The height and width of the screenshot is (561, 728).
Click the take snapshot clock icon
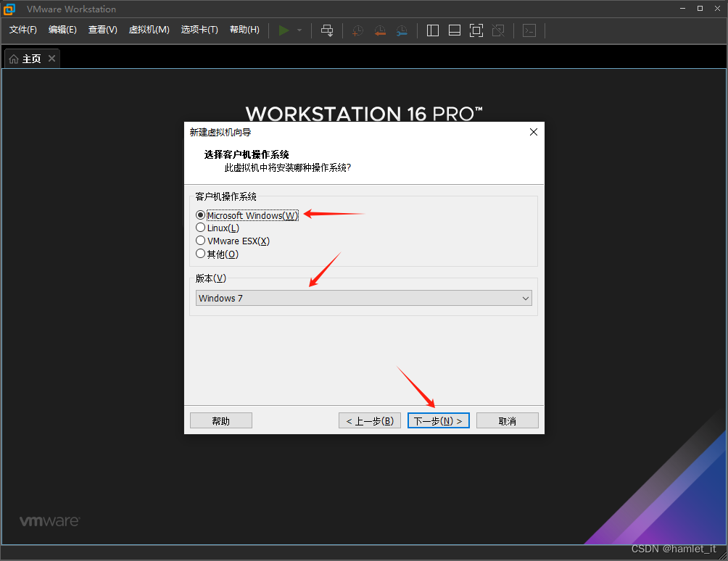[357, 30]
